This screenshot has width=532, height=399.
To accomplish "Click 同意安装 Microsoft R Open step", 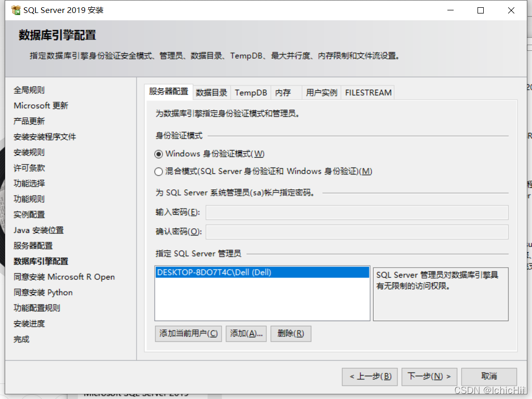I will (x=64, y=277).
